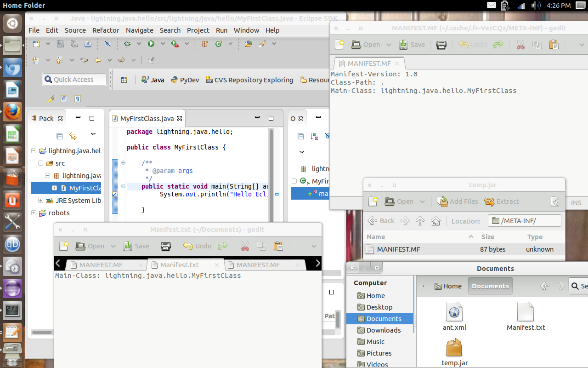Click the paste icon in MANIFEST.MF gedit toolbar

(554, 45)
